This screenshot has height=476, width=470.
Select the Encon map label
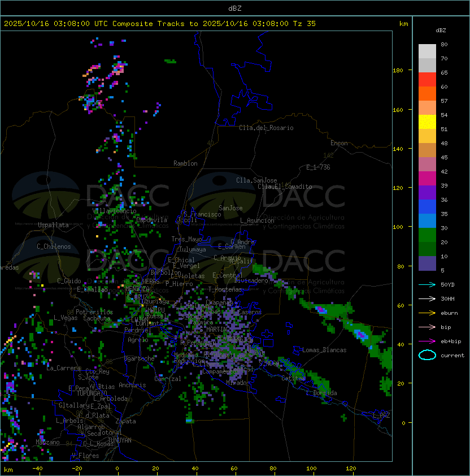point(339,143)
